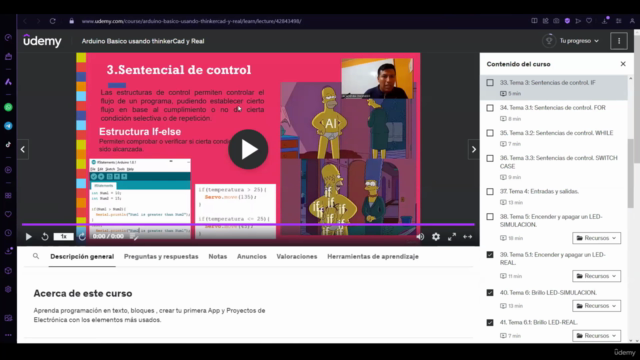This screenshot has height=360, width=640.
Task: Open the browser easy setup sliders icon
Action: [x=619, y=21]
